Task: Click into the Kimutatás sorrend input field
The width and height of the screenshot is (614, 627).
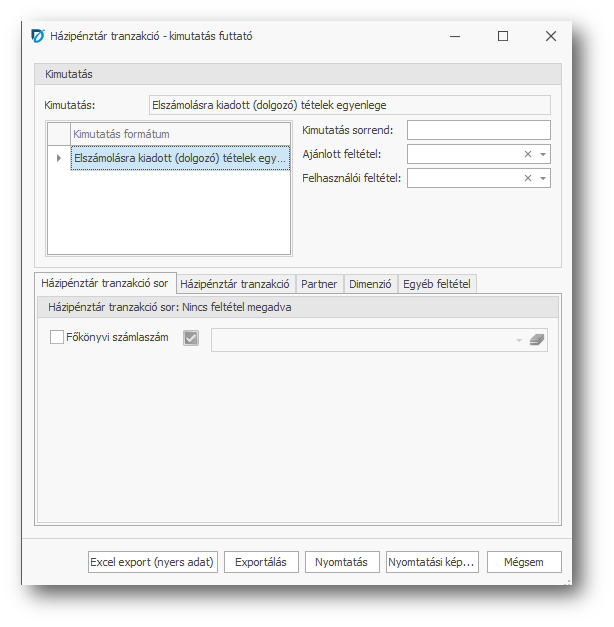Action: (478, 130)
